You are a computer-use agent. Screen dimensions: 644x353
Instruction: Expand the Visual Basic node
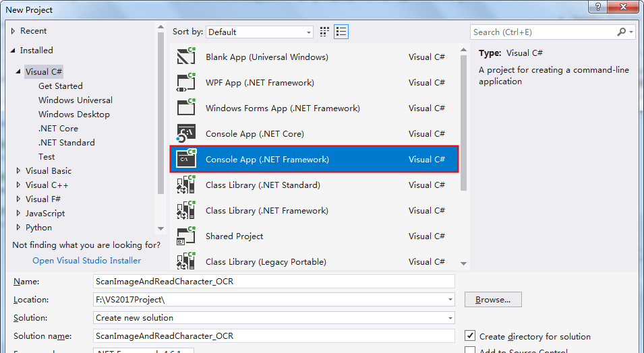tap(18, 170)
